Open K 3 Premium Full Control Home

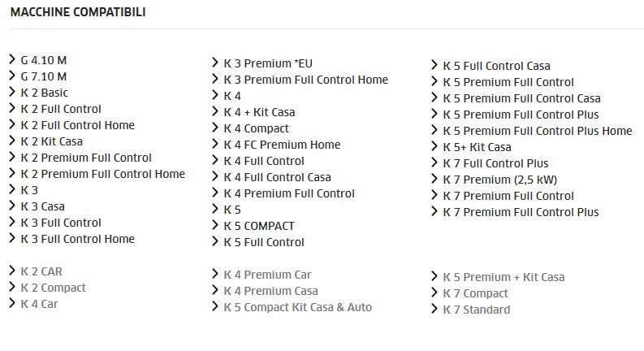pyautogui.click(x=305, y=80)
